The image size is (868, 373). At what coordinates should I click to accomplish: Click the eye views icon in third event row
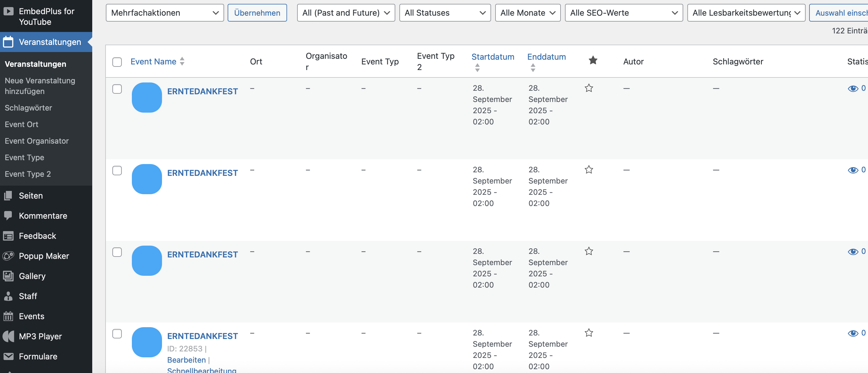tap(853, 251)
